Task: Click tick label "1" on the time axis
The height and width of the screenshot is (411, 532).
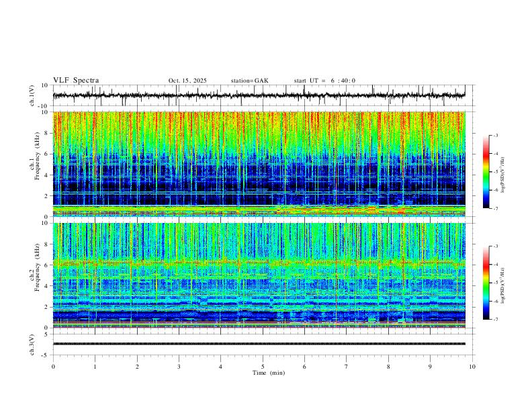Action: [95, 367]
